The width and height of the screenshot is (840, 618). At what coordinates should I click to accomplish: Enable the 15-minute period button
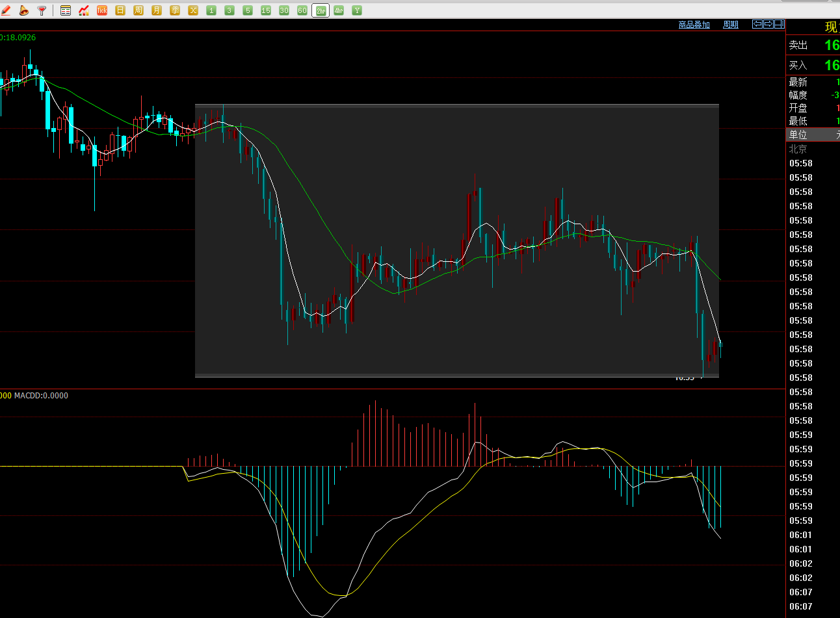point(266,10)
